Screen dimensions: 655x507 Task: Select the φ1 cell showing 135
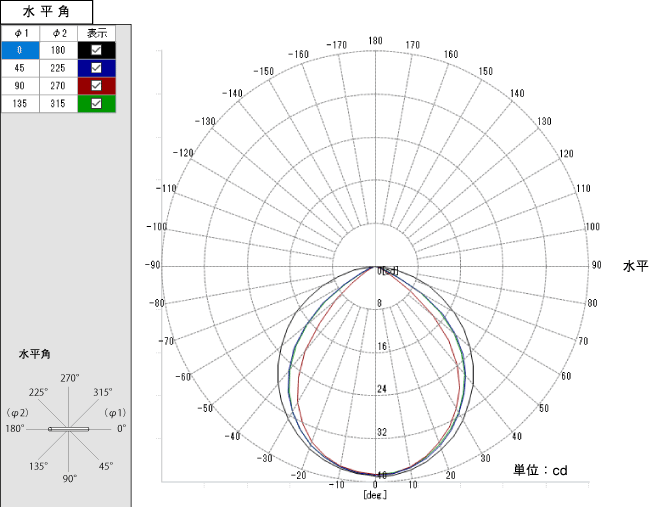[20, 103]
